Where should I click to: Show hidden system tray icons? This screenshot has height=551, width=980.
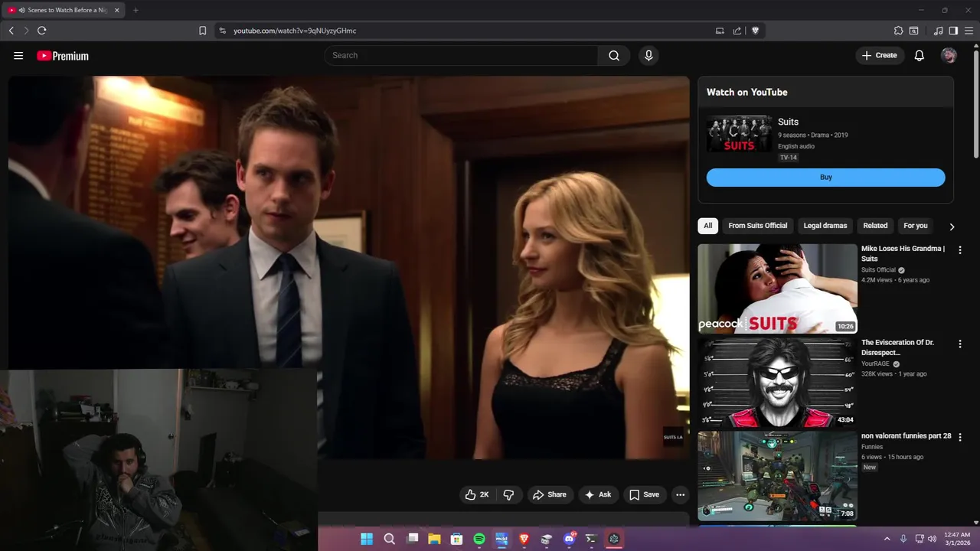point(887,539)
